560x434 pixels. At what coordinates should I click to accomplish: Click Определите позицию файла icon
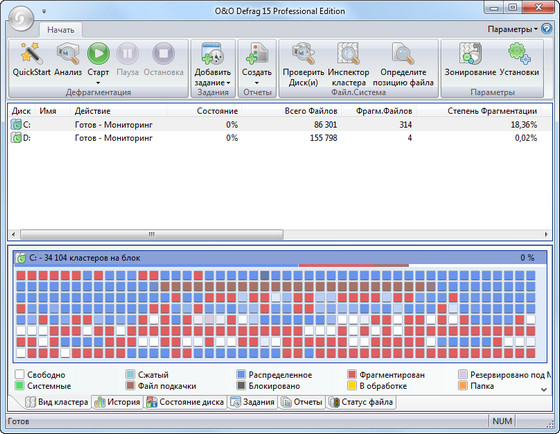coord(403,54)
